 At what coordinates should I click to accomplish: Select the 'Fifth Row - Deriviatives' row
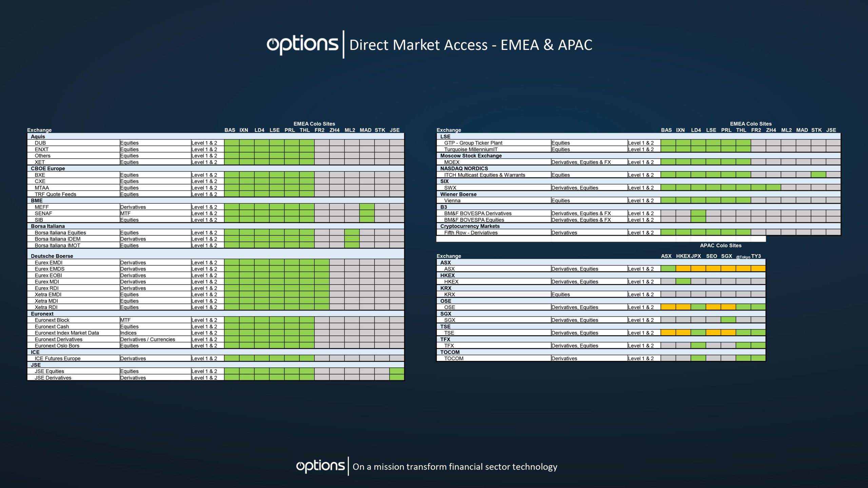(638, 232)
